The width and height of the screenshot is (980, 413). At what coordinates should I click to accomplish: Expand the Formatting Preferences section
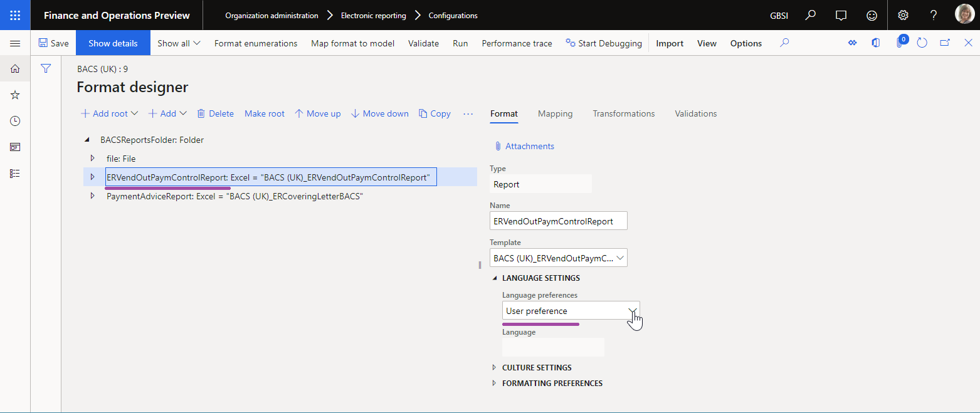pos(552,383)
